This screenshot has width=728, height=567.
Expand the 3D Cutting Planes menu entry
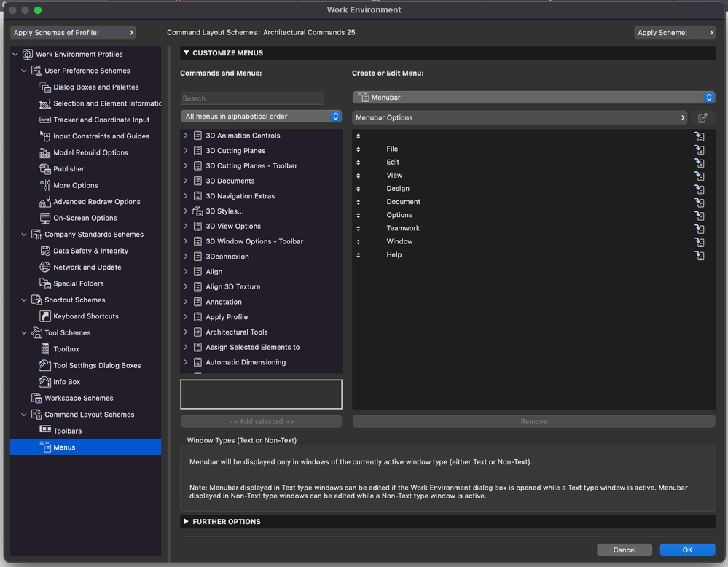(186, 151)
